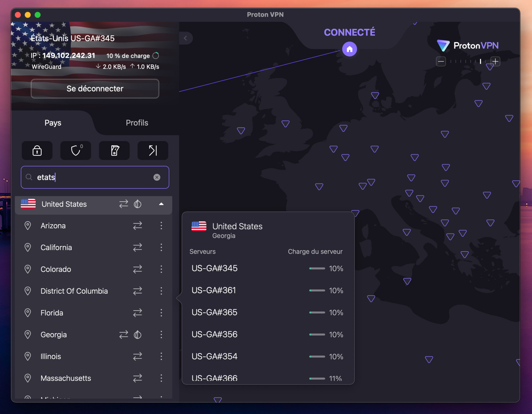
Task: Click location pin icon for Florida
Action: coord(28,313)
